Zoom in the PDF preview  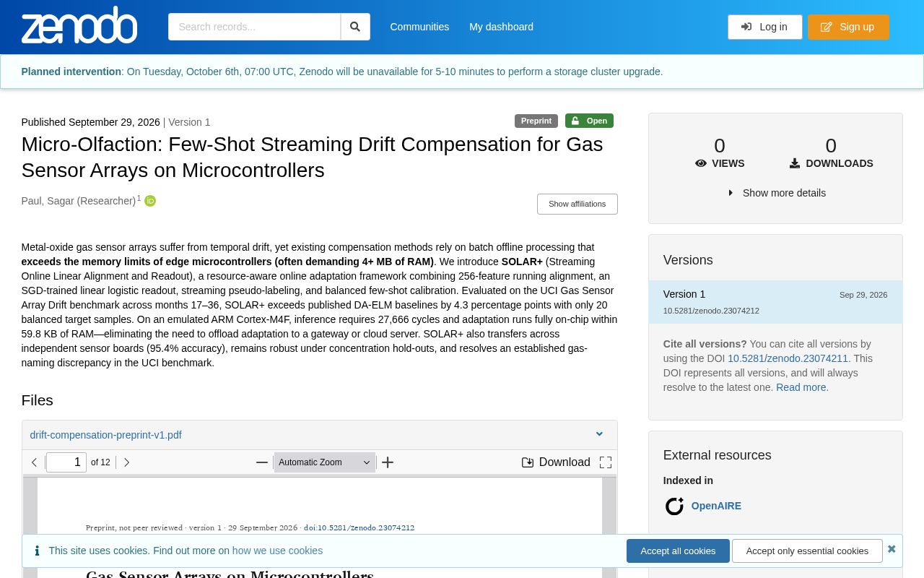388,462
